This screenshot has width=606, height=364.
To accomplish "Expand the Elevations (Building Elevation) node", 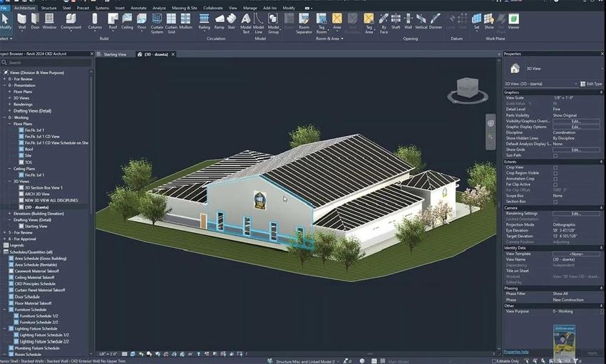I will coord(9,213).
